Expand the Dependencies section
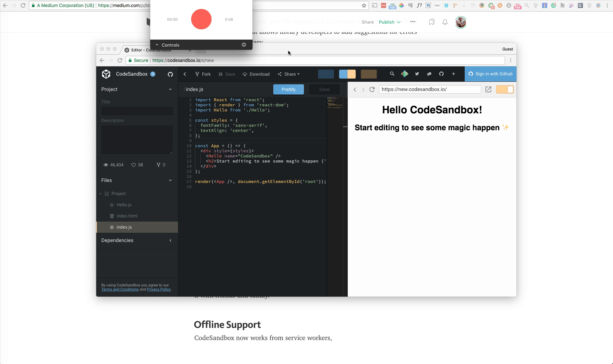 170,240
